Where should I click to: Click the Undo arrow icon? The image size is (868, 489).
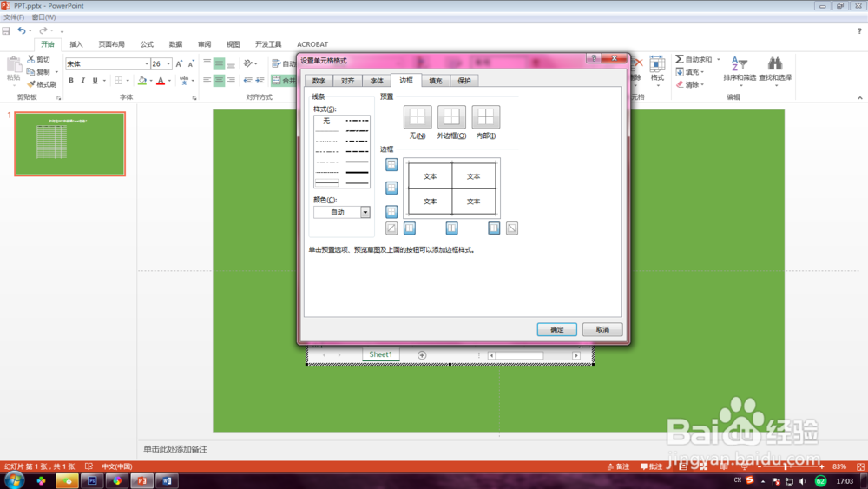click(x=21, y=30)
